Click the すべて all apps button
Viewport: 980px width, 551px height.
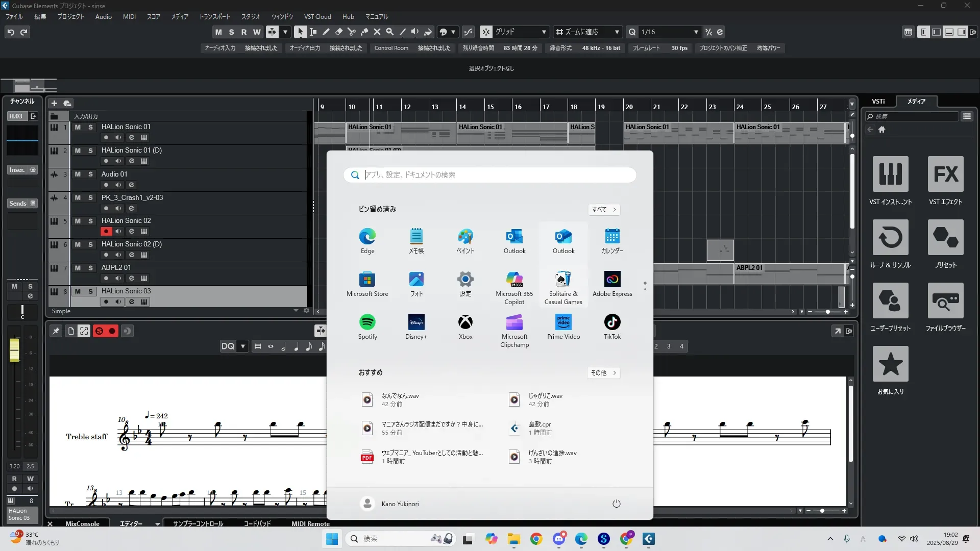604,209
